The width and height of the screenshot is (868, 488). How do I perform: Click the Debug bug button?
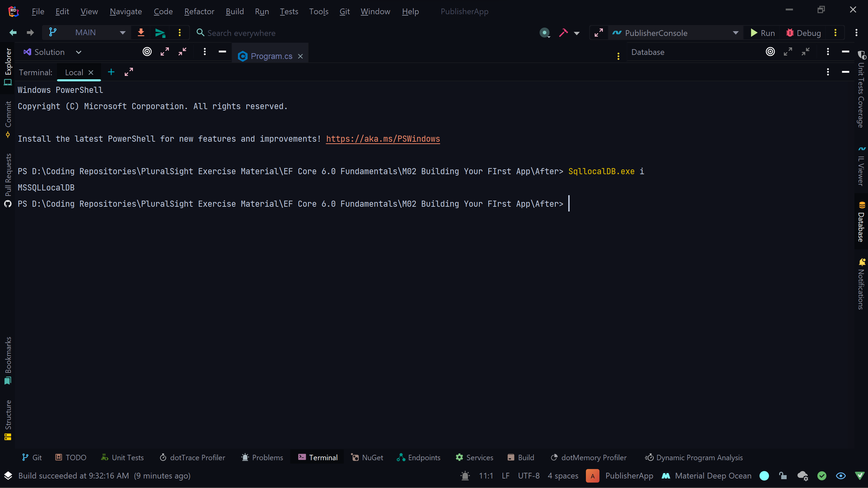803,33
